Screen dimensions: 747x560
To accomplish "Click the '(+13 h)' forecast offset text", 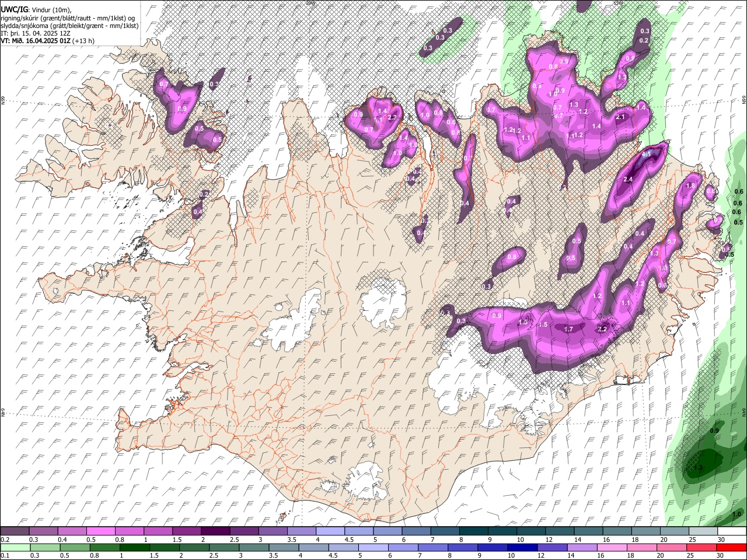I will click(x=83, y=41).
